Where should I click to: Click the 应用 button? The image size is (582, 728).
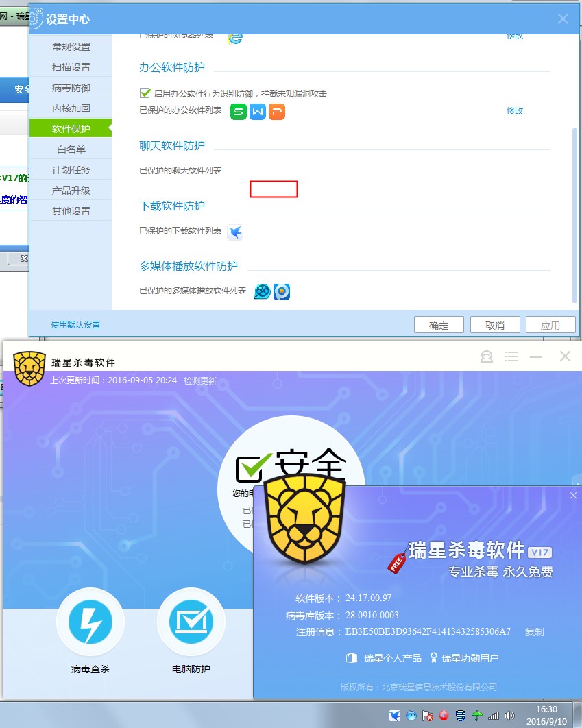(550, 325)
